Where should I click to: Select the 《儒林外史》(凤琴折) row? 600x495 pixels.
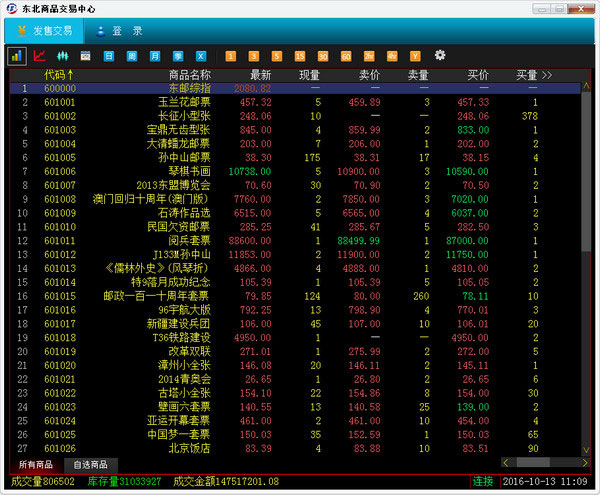[295, 268]
